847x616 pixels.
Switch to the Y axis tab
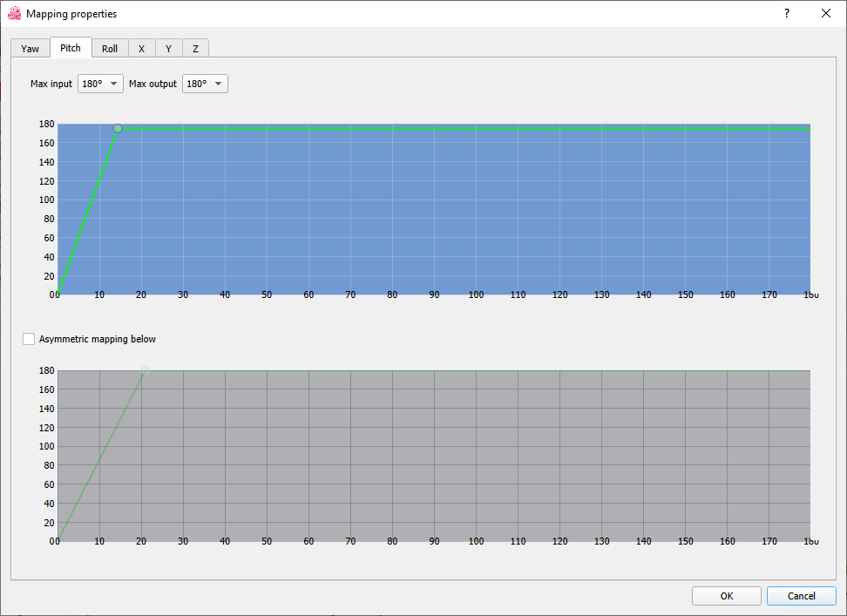coord(168,49)
